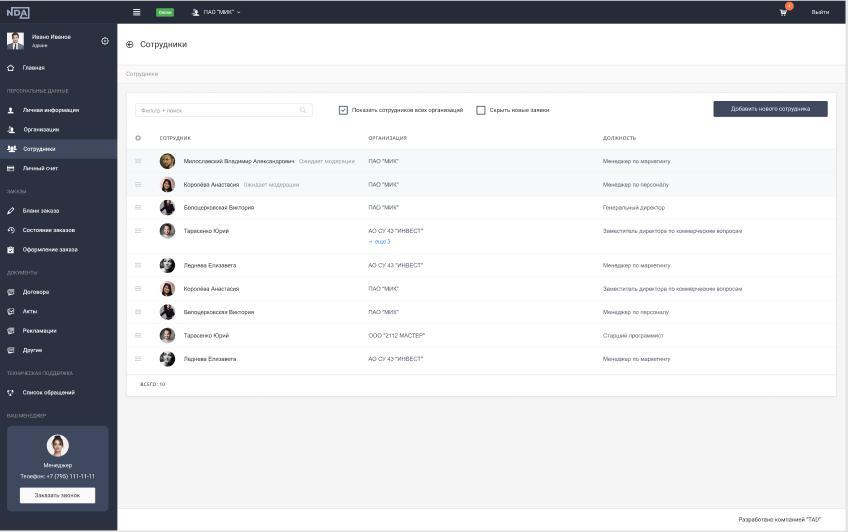Open the ПАО "МИК" organization dropdown

tap(216, 12)
